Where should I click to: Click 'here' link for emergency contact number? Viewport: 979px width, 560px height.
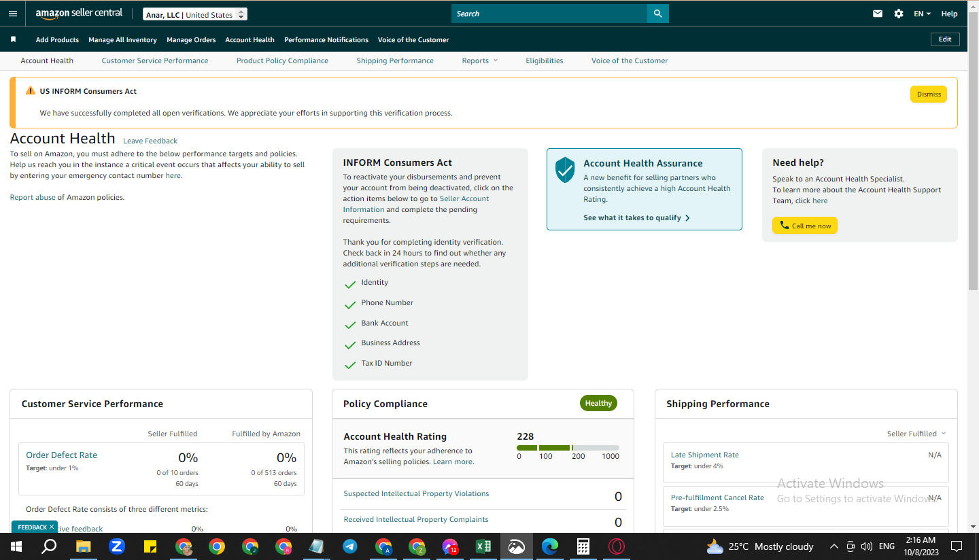point(173,175)
